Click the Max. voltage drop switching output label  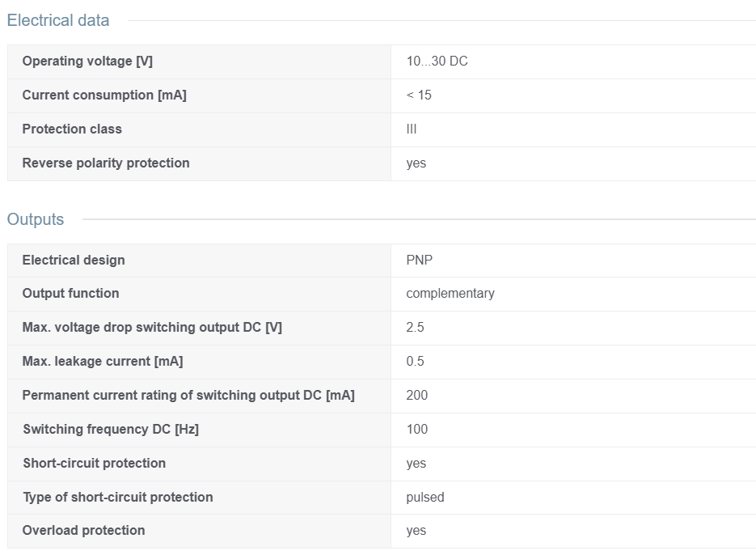pos(152,327)
